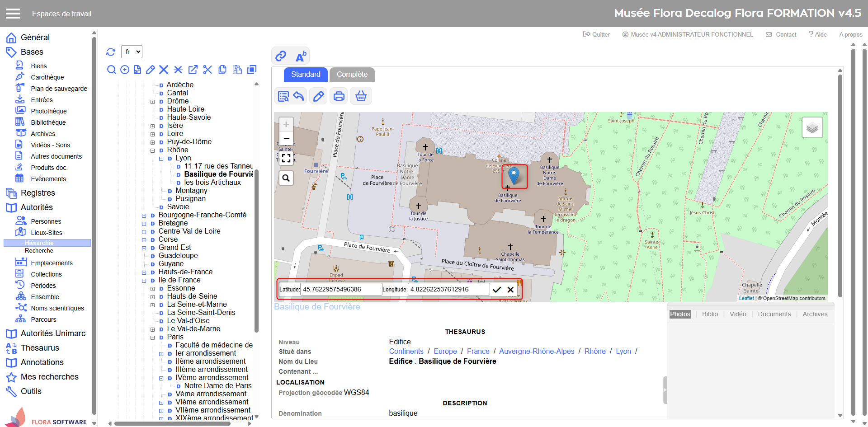Click the scissors cut icon in tree toolbar
Image resolution: width=868 pixels, height=427 pixels.
tap(208, 70)
